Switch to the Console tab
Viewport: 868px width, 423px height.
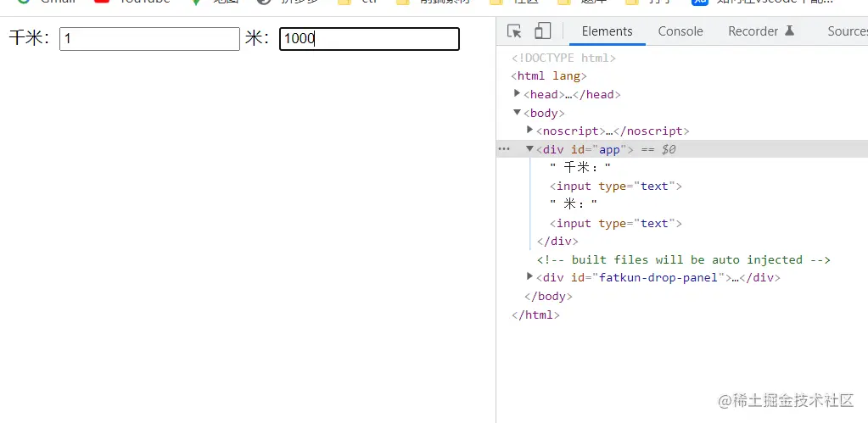(680, 31)
